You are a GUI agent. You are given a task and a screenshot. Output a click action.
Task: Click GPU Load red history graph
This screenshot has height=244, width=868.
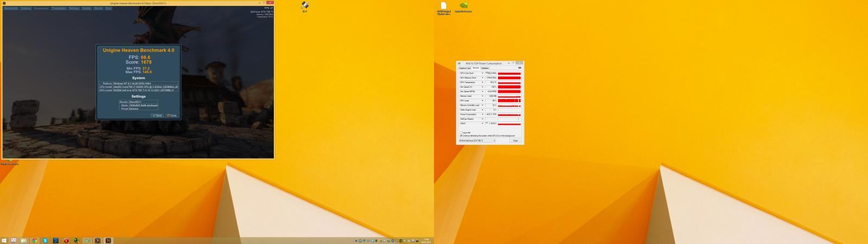(x=509, y=101)
